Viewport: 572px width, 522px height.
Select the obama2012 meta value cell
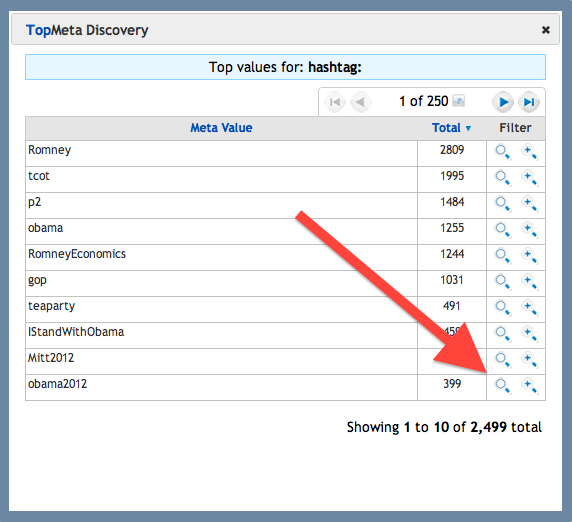[221, 387]
